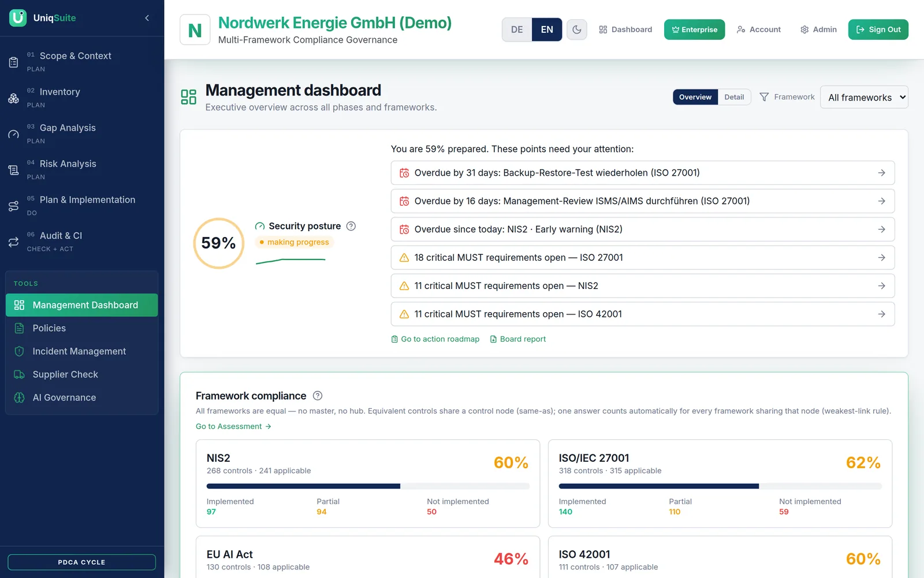Click the Go to Assessment link
This screenshot has height=578, width=924.
pyautogui.click(x=233, y=427)
